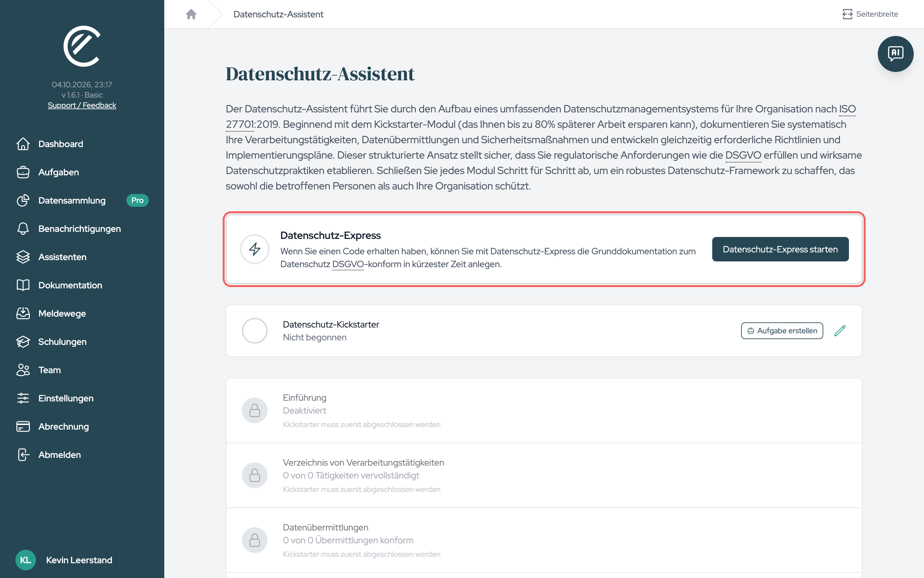Viewport: 924px width, 578px height.
Task: Click the Datenübermittlungen module title
Action: pyautogui.click(x=325, y=527)
